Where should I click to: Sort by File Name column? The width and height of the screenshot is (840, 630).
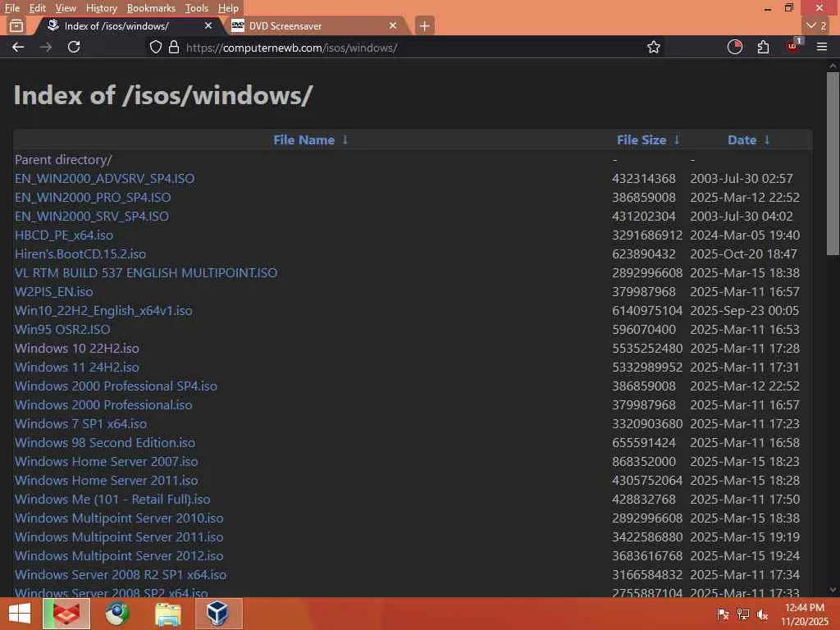[x=304, y=139]
